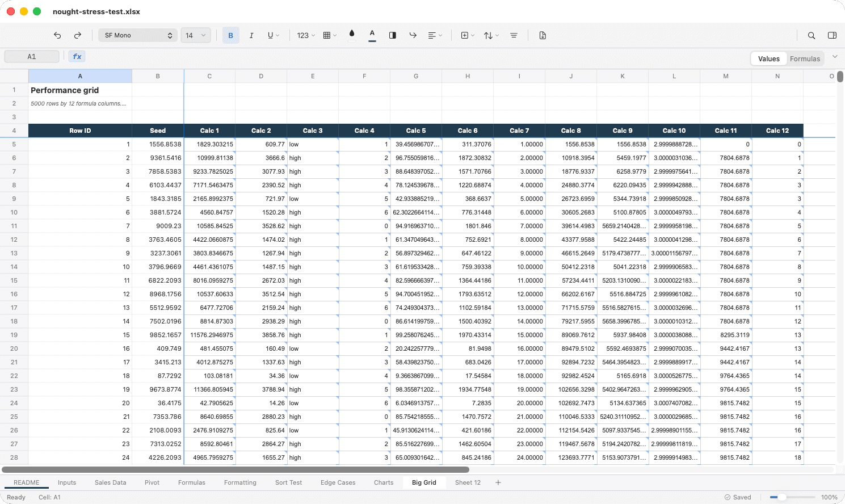Screen dimensions: 845x504
Task: Click the Calc 9 header cell
Action: [x=623, y=131]
